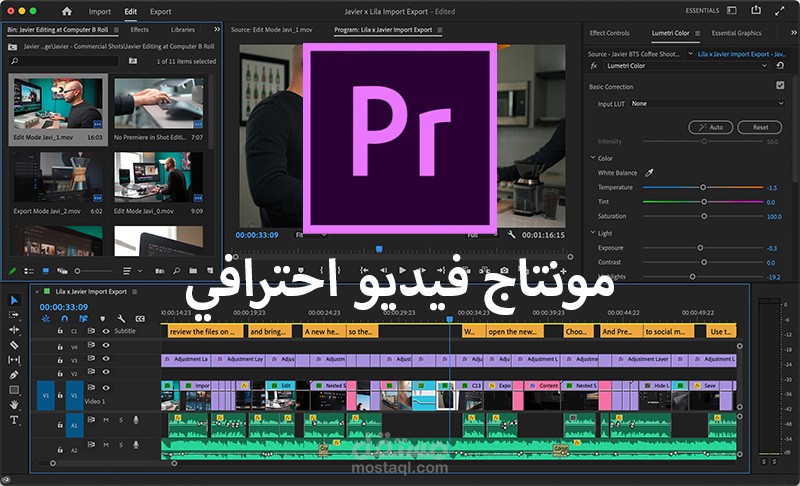
Task: Switch to the Export tab
Action: (160, 11)
